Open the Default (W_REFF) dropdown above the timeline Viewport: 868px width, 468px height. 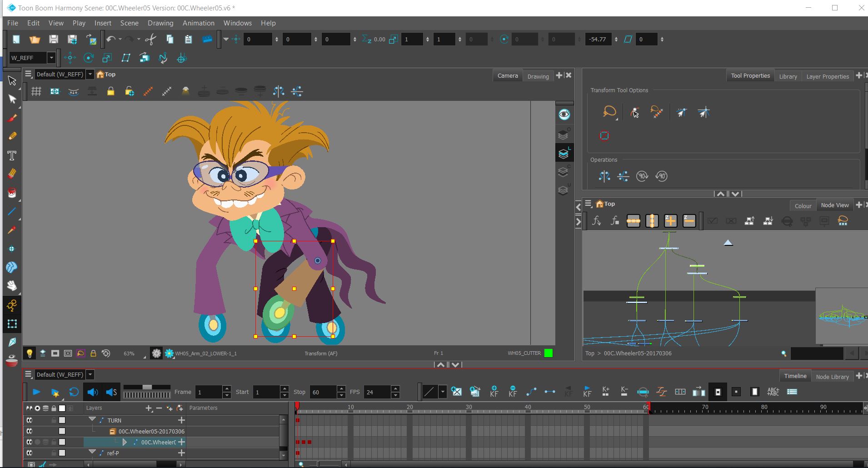pos(90,374)
